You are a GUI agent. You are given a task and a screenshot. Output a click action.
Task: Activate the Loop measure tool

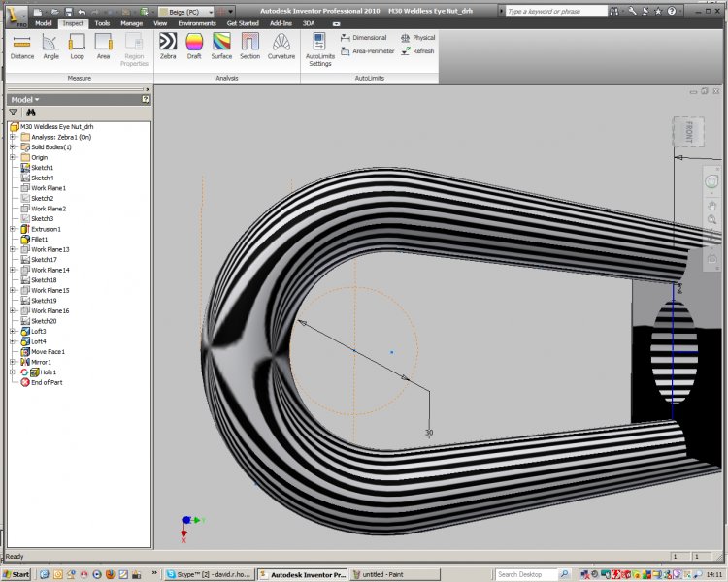77,46
